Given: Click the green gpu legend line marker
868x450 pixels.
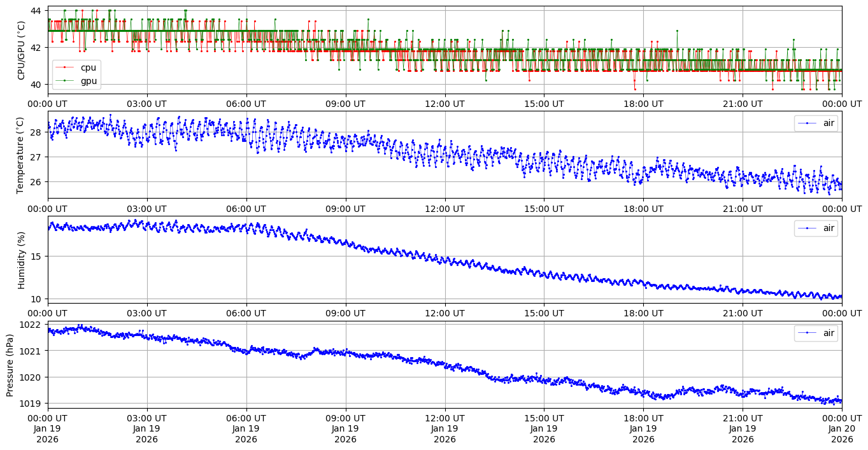Looking at the screenshot, I should point(64,80).
